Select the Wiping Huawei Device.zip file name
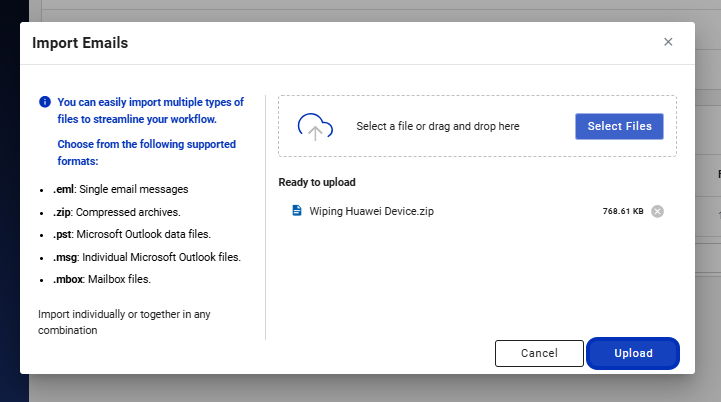 (x=371, y=211)
